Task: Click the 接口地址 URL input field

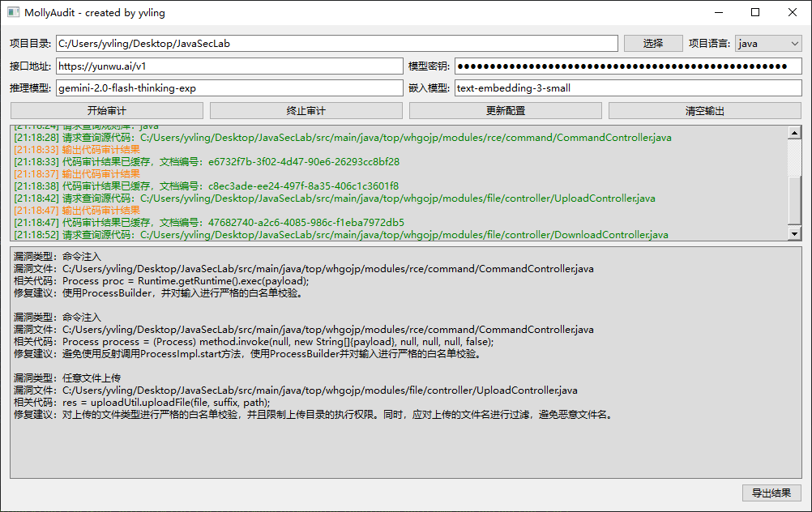Action: 229,66
